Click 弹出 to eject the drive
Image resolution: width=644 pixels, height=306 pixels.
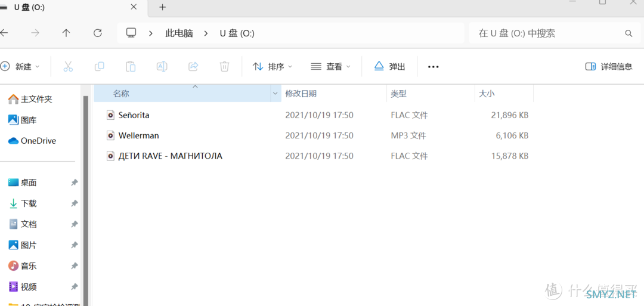click(390, 66)
